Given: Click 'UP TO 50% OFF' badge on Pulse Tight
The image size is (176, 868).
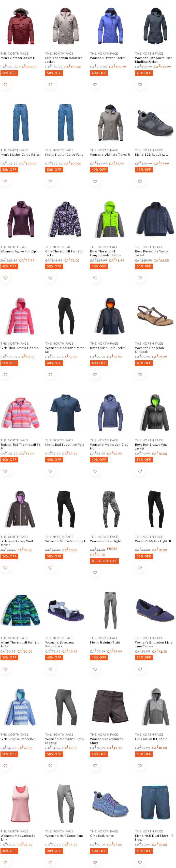Looking at the screenshot, I should 104,561.
